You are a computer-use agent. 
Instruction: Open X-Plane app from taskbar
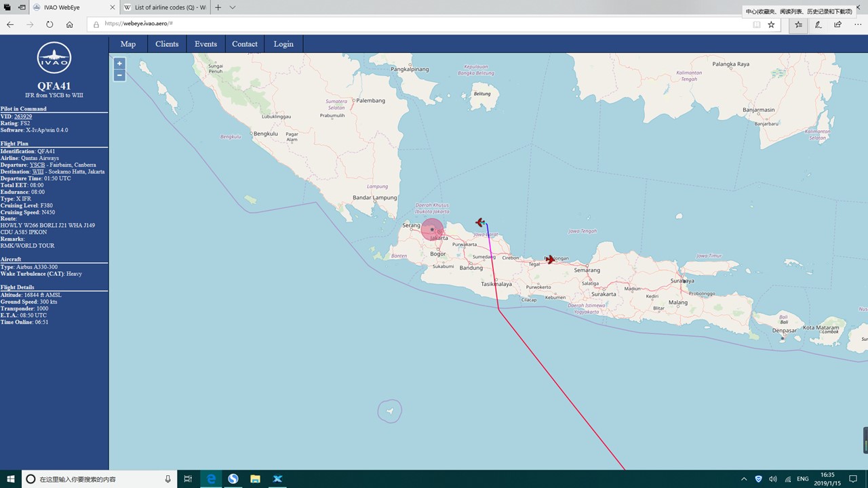[277, 479]
